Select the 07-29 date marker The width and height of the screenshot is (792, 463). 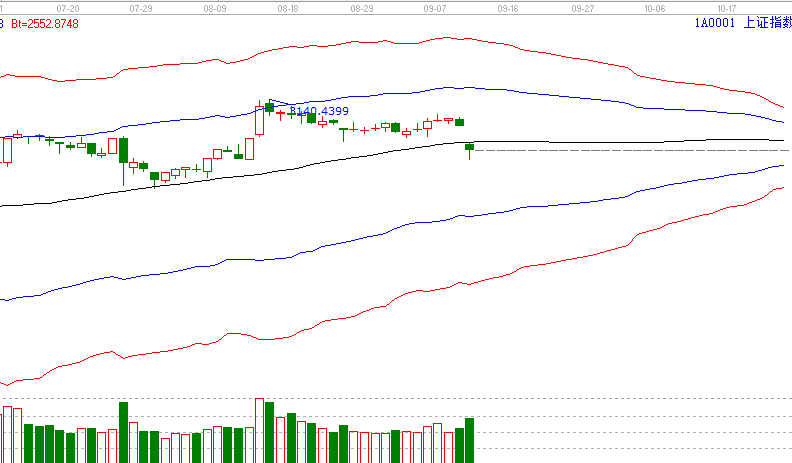[142, 6]
